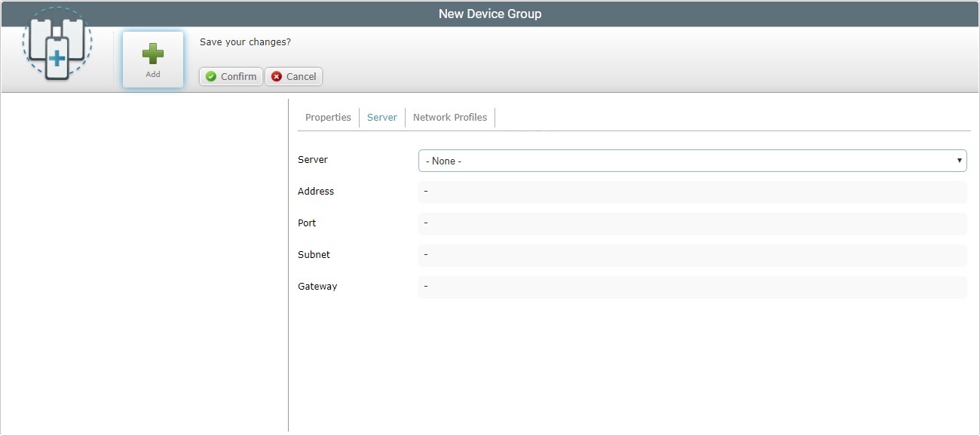Cancel your unsaved changes
Image resolution: width=980 pixels, height=436 pixels.
click(293, 76)
